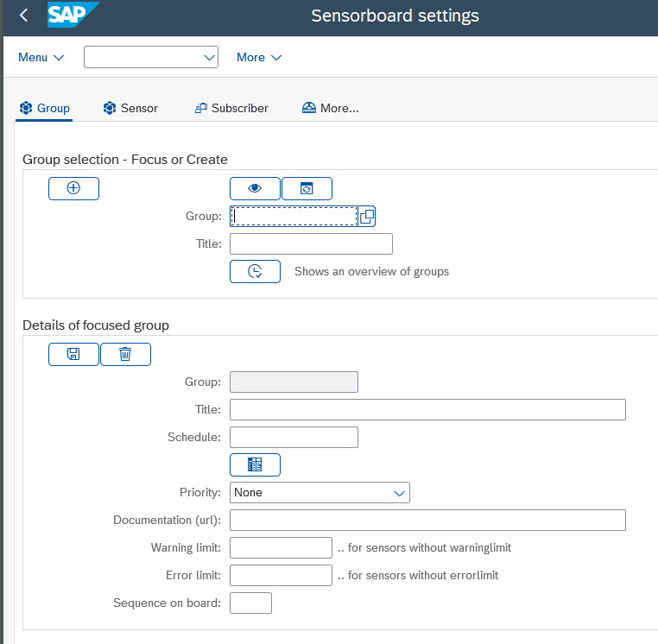The height and width of the screenshot is (644, 658).
Task: Expand the More toolbar menu
Action: (x=259, y=57)
